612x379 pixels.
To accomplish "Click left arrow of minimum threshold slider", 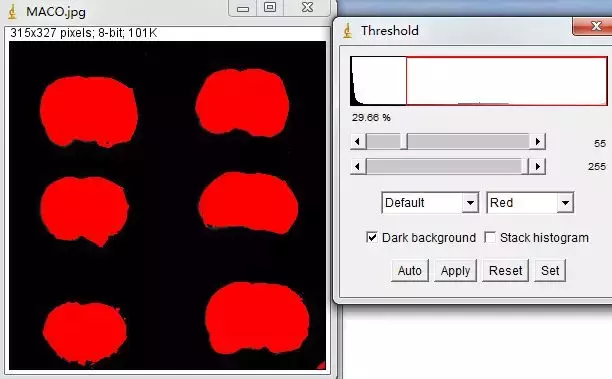I will (x=358, y=141).
